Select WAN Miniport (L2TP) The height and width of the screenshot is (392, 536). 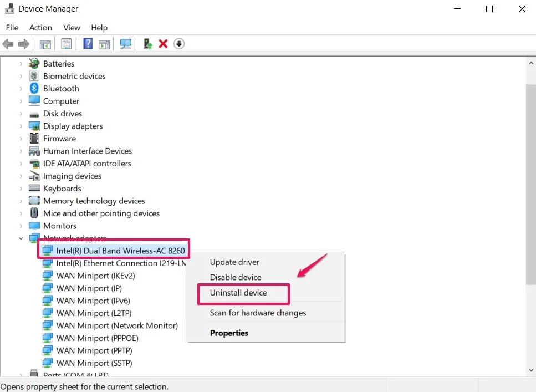pyautogui.click(x=94, y=313)
